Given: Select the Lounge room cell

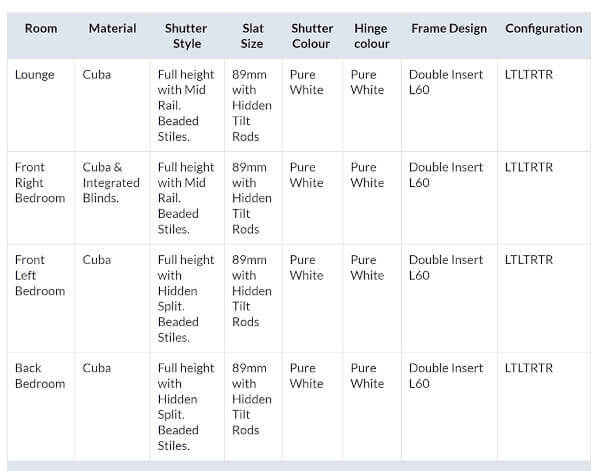Looking at the screenshot, I should 35,75.
